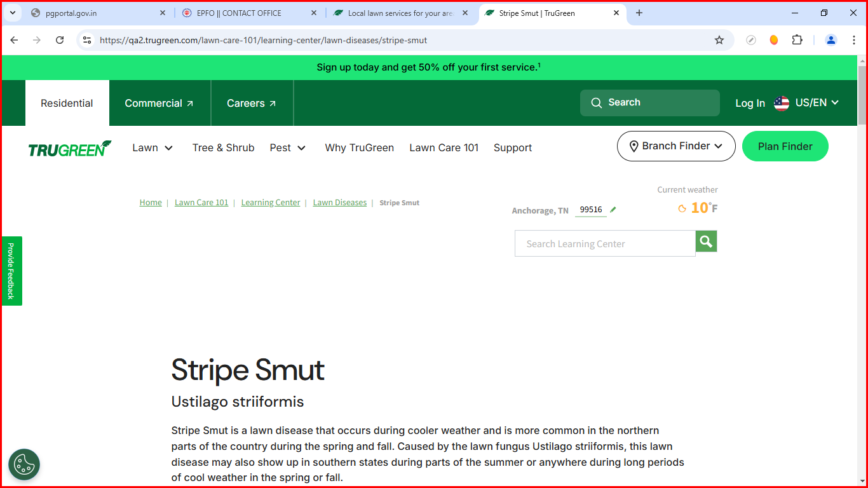Go back to the previous page
The width and height of the screenshot is (868, 488).
[x=14, y=40]
